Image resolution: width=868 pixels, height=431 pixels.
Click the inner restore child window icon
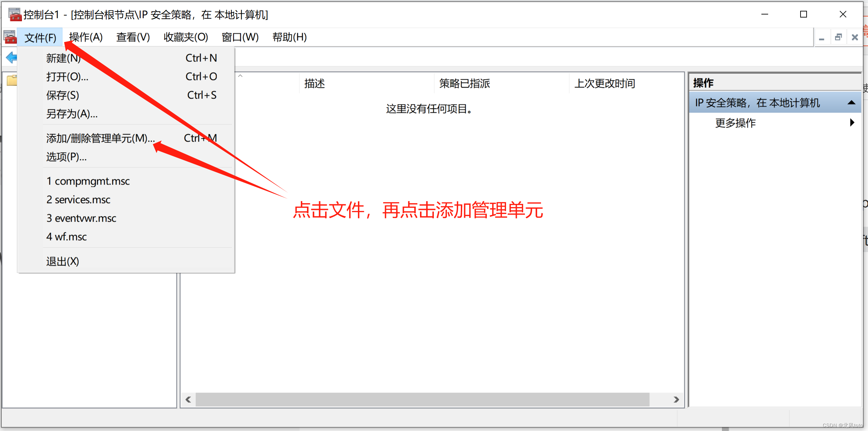(x=838, y=37)
